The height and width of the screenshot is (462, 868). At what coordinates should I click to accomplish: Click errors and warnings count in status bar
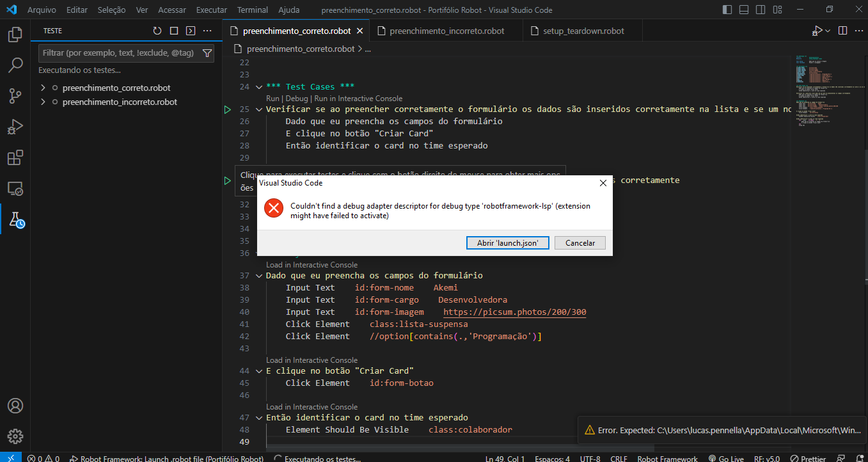click(43, 459)
